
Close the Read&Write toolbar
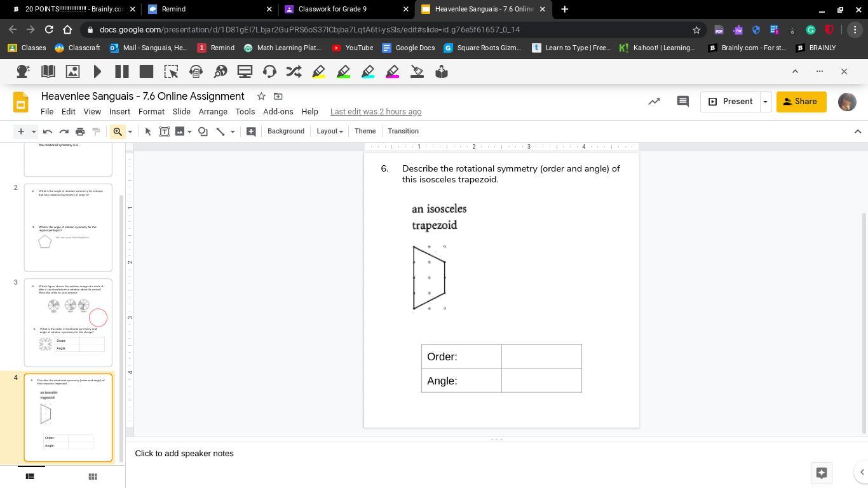click(844, 71)
